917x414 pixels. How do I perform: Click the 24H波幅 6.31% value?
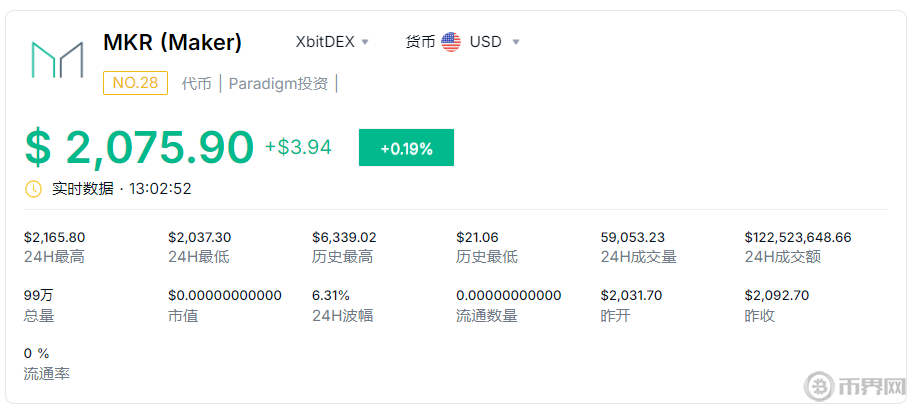pos(331,295)
